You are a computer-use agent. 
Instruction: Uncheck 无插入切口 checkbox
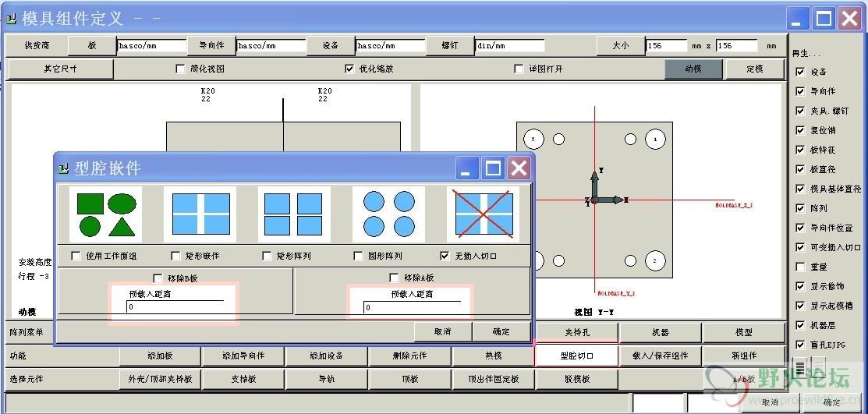coord(445,256)
